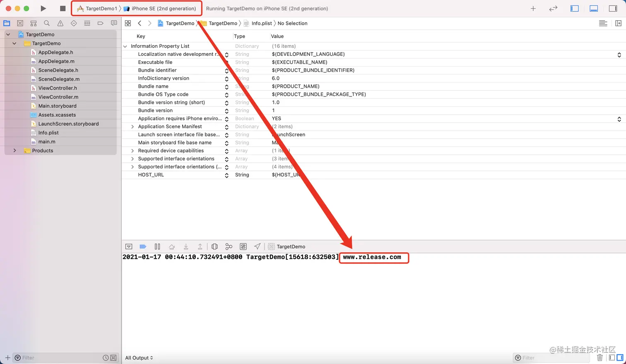The height and width of the screenshot is (364, 626).
Task: Open the related items grid menu
Action: (x=128, y=23)
